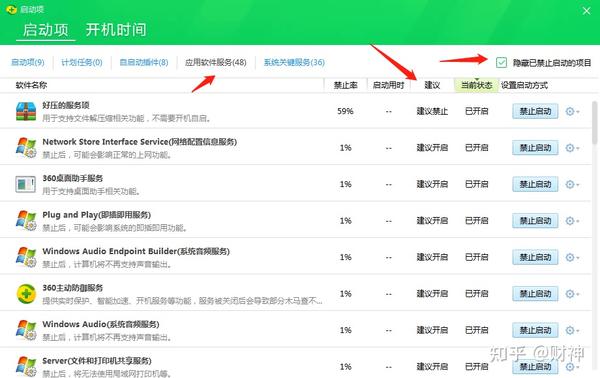
Task: Sort by 启动用时 column header
Action: [388, 85]
